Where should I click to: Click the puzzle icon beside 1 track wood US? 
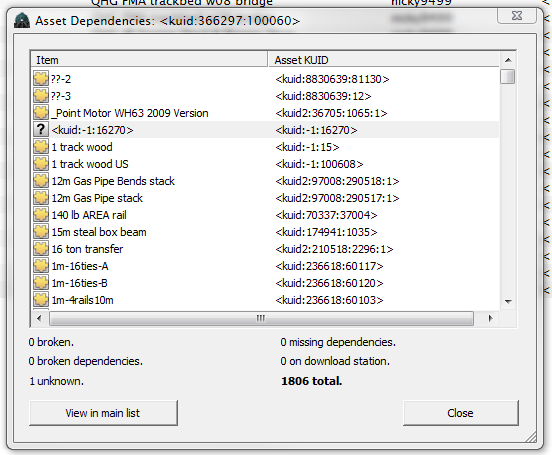pos(40,163)
